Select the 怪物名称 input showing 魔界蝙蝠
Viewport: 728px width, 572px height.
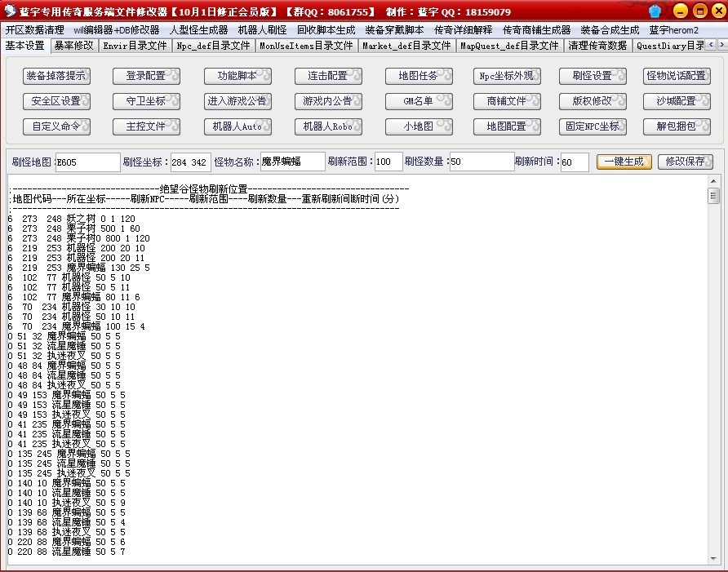coord(291,162)
